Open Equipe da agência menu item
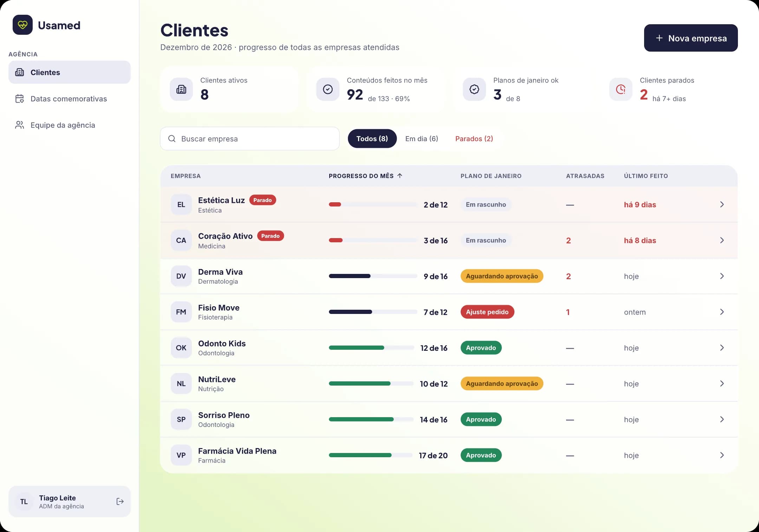Image resolution: width=759 pixels, height=532 pixels. click(70, 125)
